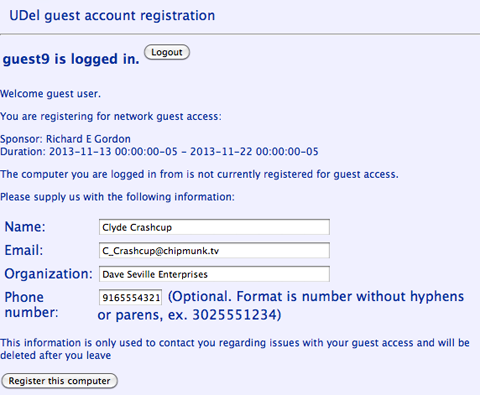Click the guest9 is logged in heading
Viewport: 480px width, 395px height.
pos(71,59)
